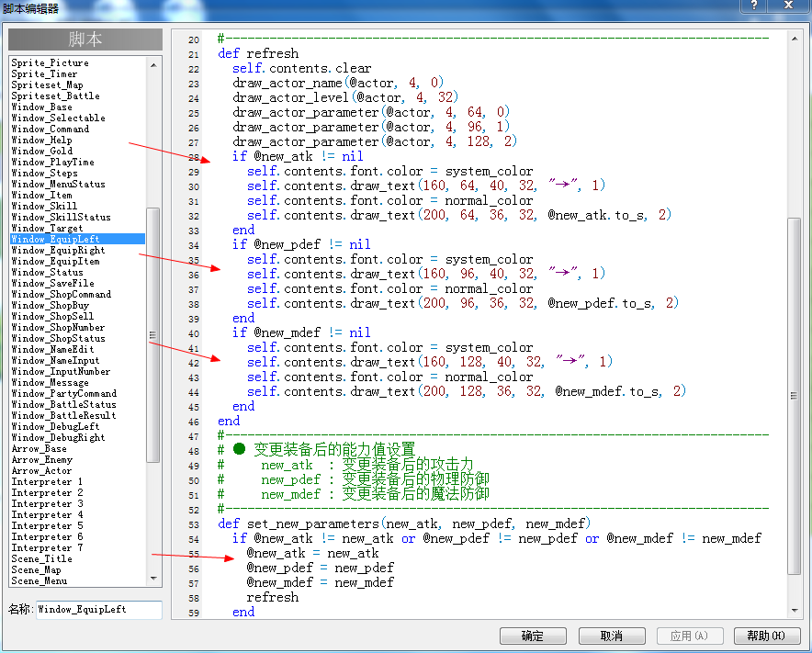Viewport: 812px width, 653px height.
Task: Choose Arrow_Enemy script
Action: 41,459
